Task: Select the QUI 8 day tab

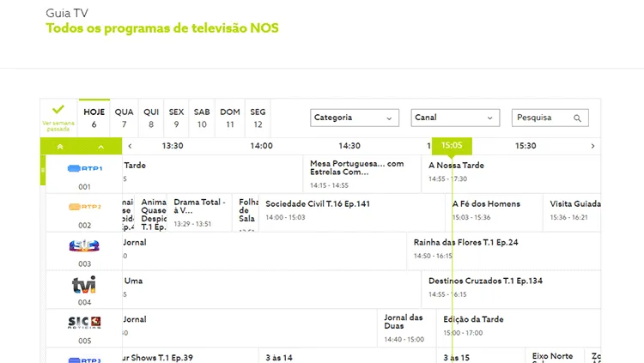Action: point(151,118)
